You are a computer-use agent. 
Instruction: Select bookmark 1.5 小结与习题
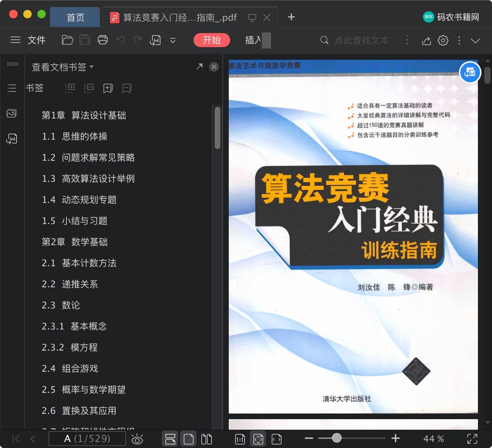click(x=75, y=221)
